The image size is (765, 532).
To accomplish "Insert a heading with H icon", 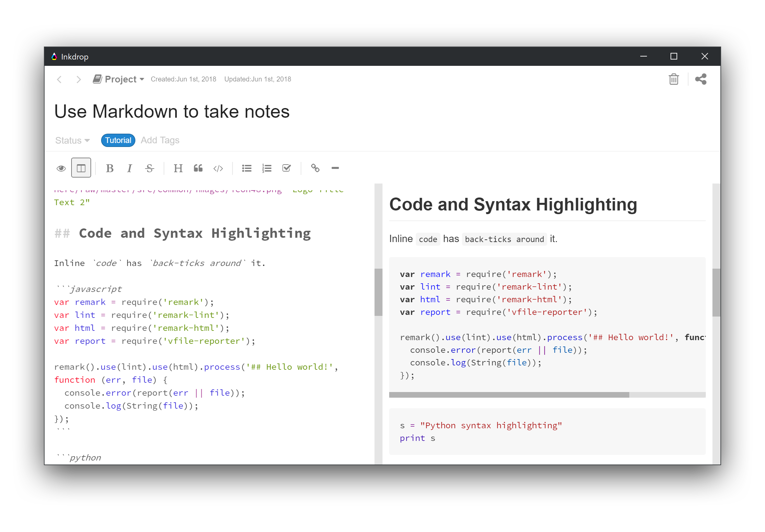I will pyautogui.click(x=178, y=168).
